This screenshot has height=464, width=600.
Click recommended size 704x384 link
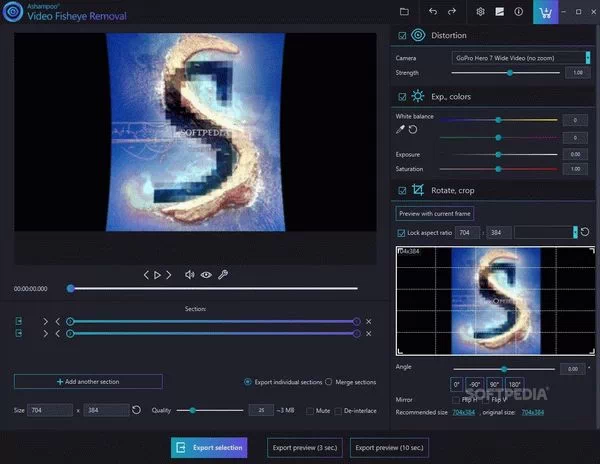463,412
